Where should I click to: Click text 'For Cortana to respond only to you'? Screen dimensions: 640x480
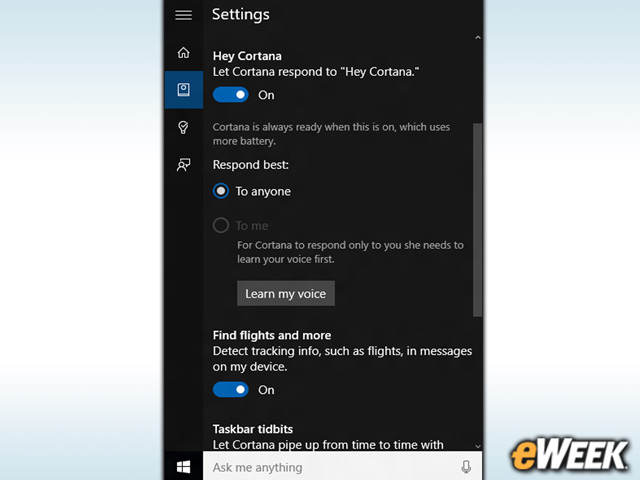tap(320, 245)
